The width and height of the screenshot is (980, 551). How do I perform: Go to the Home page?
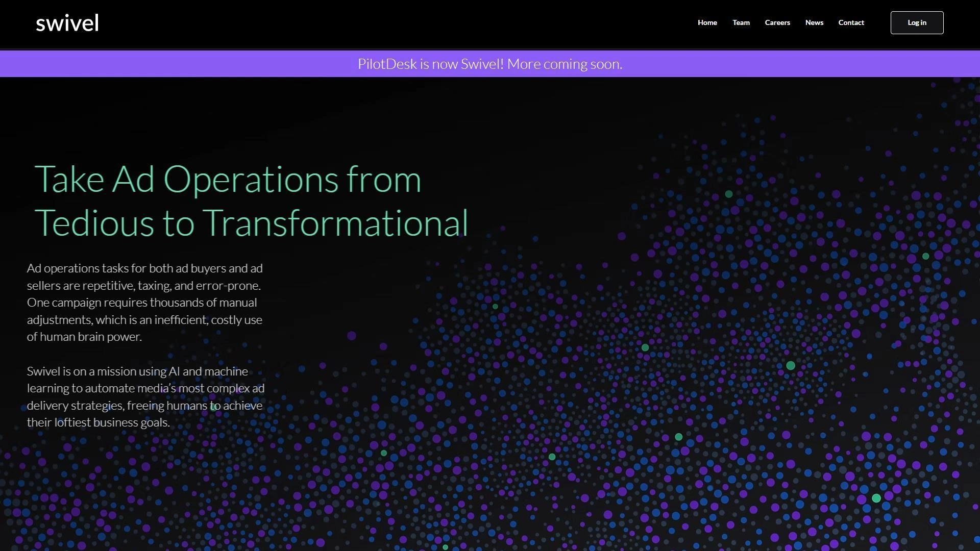(x=707, y=22)
